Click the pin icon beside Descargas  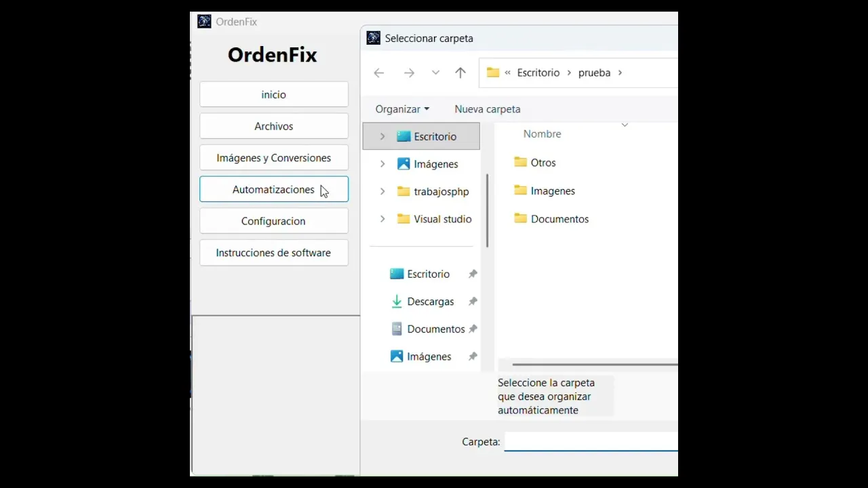point(473,302)
